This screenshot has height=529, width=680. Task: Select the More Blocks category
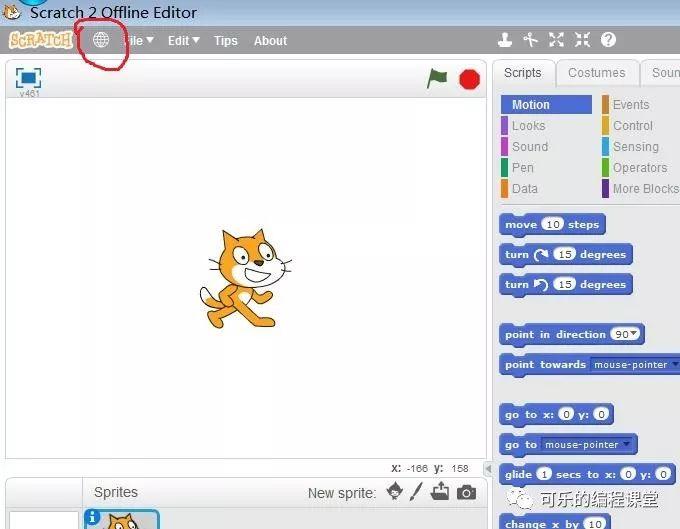[641, 189]
